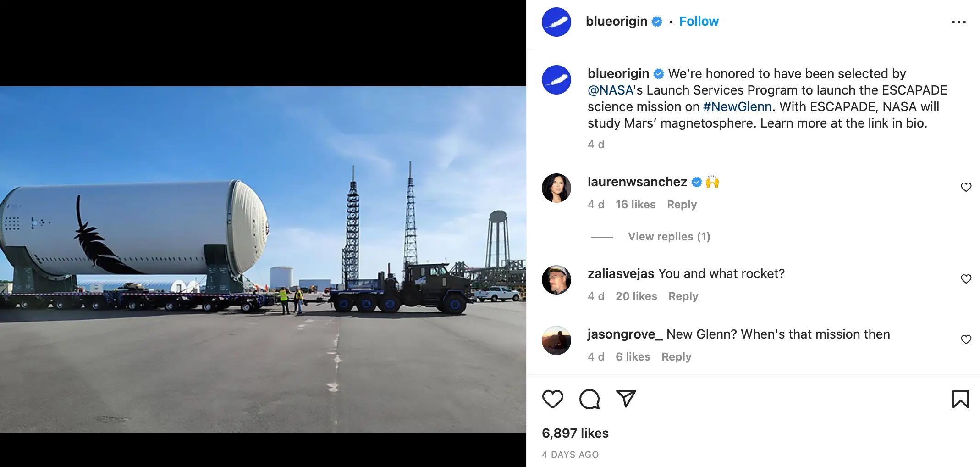Open blueorigin's profile picture in the header
This screenshot has height=467, width=980.
pyautogui.click(x=556, y=22)
